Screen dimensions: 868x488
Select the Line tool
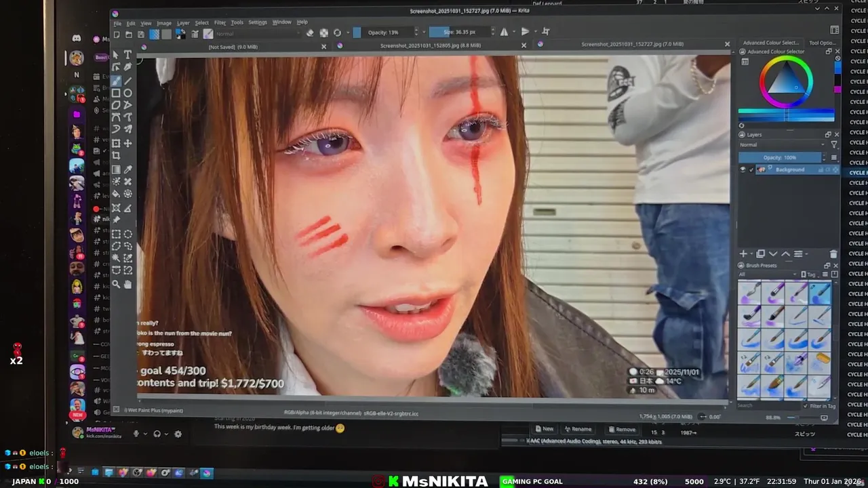pos(127,81)
